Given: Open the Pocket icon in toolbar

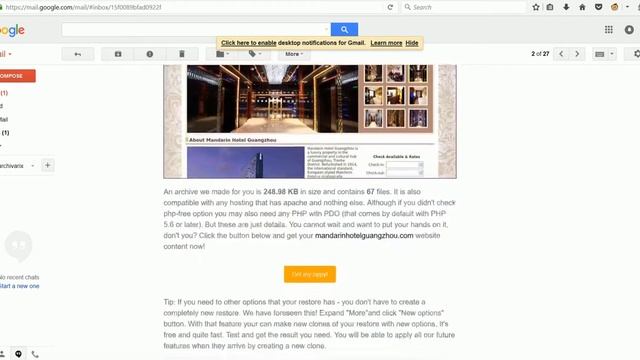Looking at the screenshot, I should pyautogui.click(x=598, y=7).
